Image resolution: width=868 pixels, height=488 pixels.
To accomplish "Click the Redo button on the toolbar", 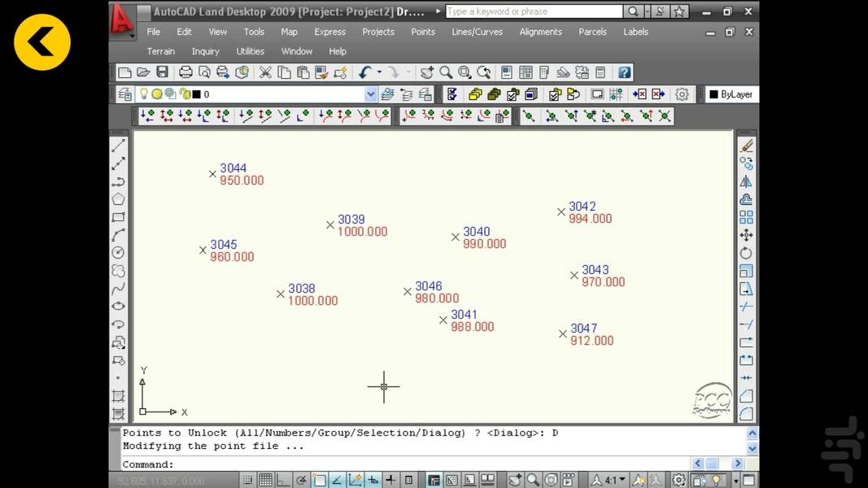I will click(x=394, y=72).
